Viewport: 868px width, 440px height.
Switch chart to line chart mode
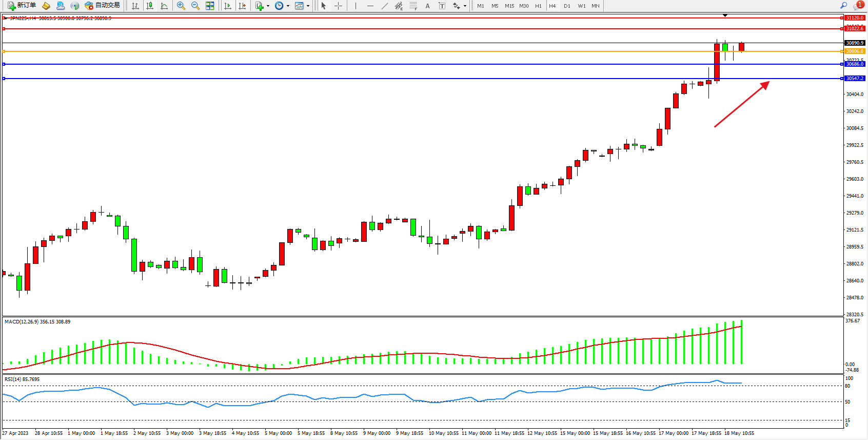tap(164, 6)
